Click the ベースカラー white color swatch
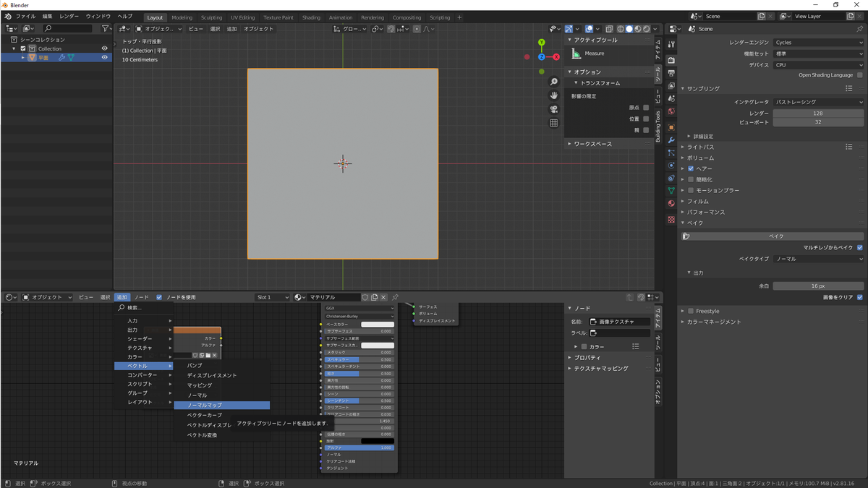 (378, 325)
